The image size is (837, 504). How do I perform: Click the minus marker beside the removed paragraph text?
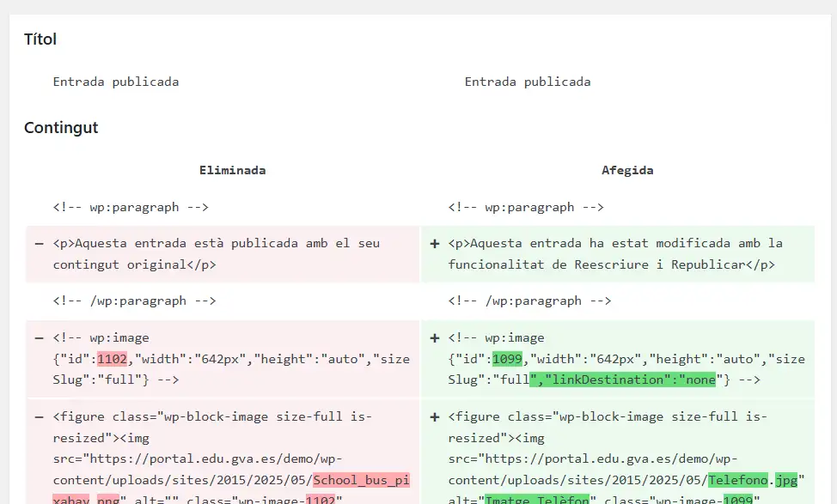coord(39,244)
